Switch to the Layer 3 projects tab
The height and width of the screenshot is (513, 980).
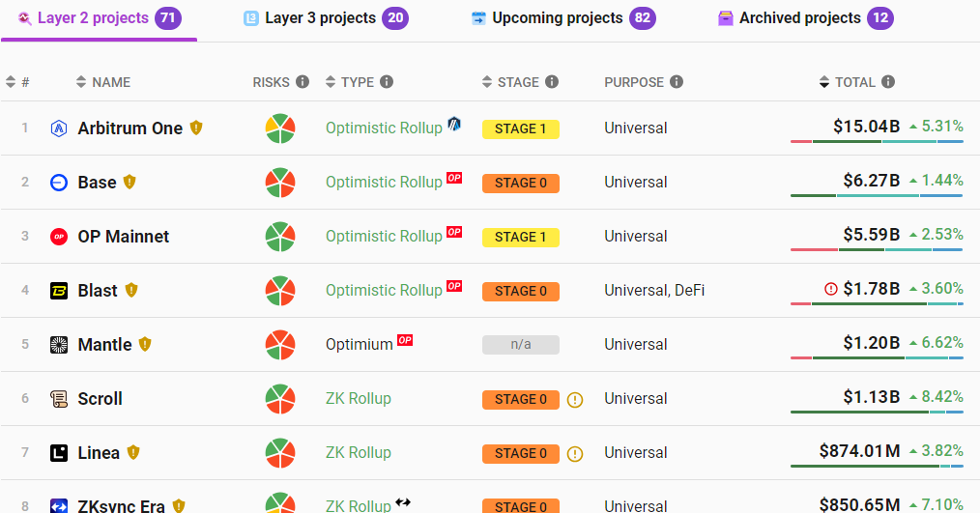[326, 18]
